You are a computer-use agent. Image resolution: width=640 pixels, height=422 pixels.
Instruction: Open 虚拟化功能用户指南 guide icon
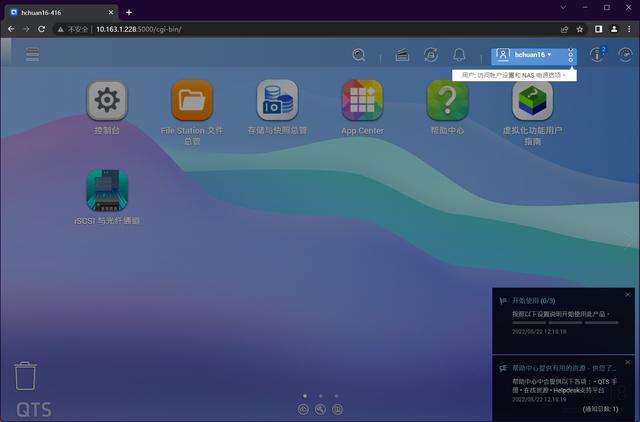click(533, 100)
